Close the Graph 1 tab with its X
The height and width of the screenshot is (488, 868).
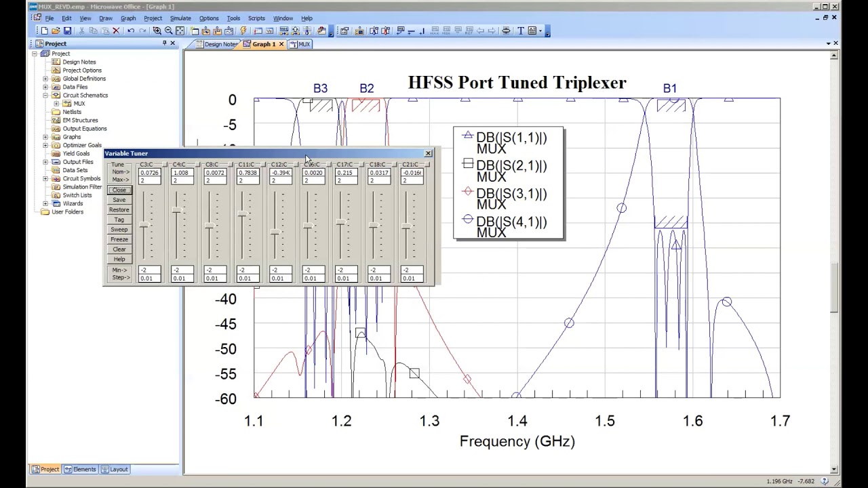281,44
